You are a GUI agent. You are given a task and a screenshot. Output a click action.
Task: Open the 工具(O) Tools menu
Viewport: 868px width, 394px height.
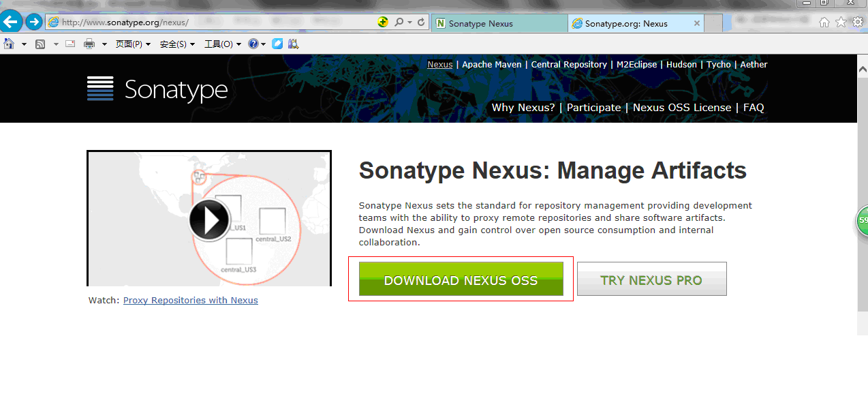[222, 44]
